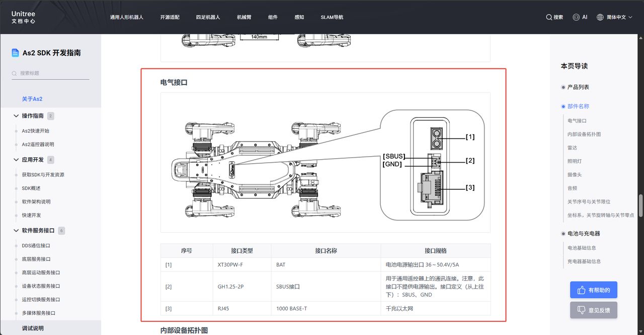
Task: Click the search magnifier icon in header
Action: click(549, 17)
